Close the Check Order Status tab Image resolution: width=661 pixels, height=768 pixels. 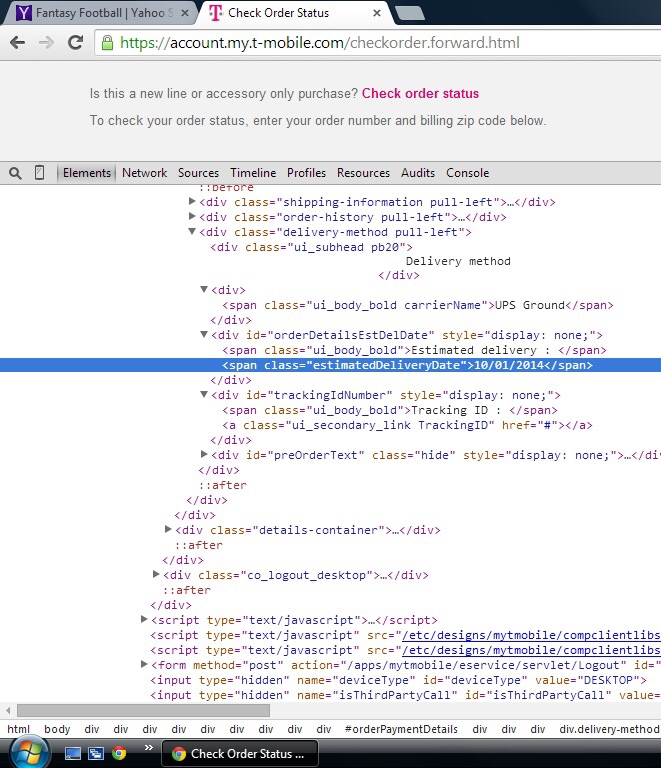click(377, 13)
